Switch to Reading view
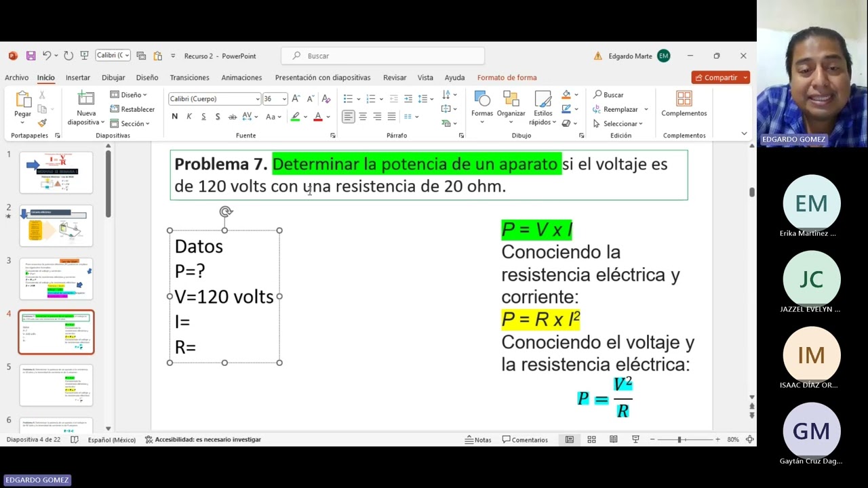Screen dimensions: 868x488 pyautogui.click(x=614, y=439)
